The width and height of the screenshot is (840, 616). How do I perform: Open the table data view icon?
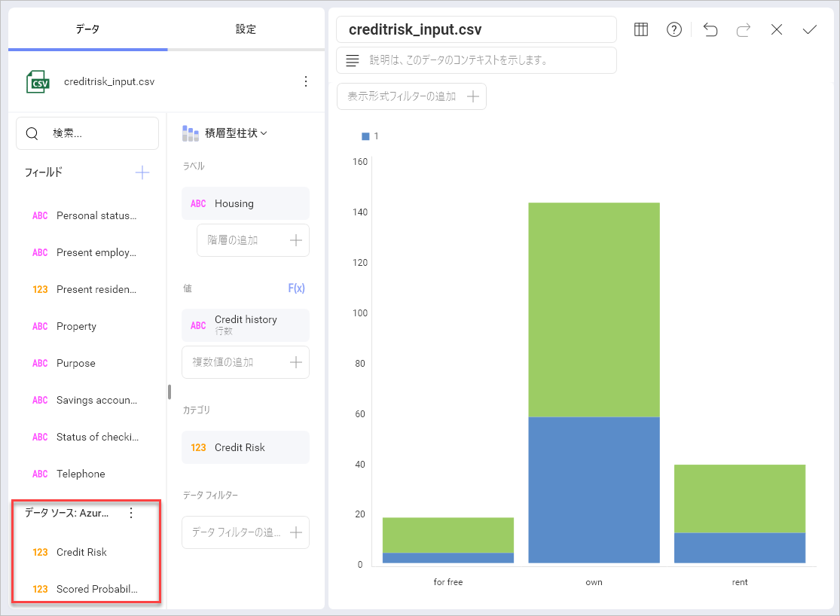tap(640, 29)
